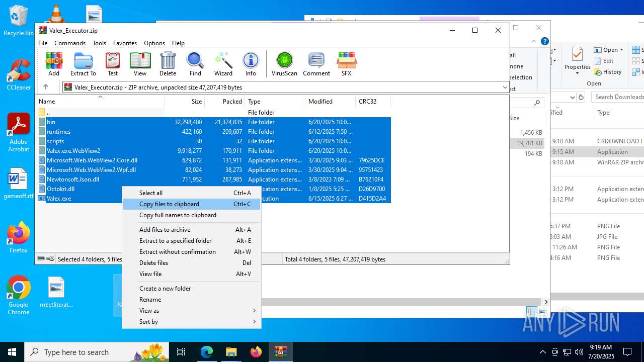644x362 pixels.
Task: Choose Create a new folder
Action: [192, 289]
